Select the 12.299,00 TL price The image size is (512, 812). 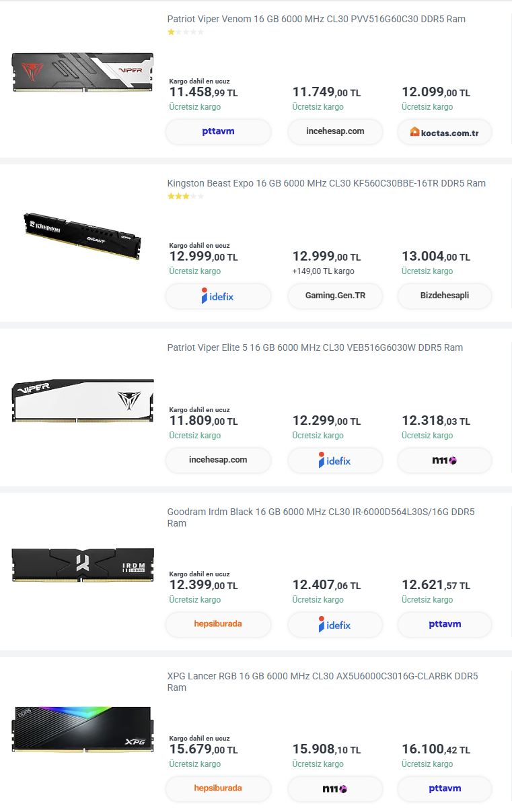pos(326,421)
